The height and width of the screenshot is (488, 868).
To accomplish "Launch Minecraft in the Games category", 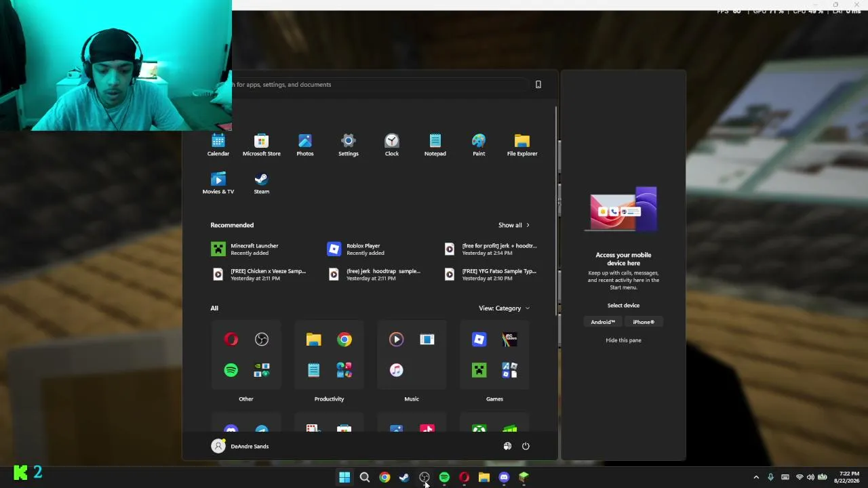I will tap(479, 370).
